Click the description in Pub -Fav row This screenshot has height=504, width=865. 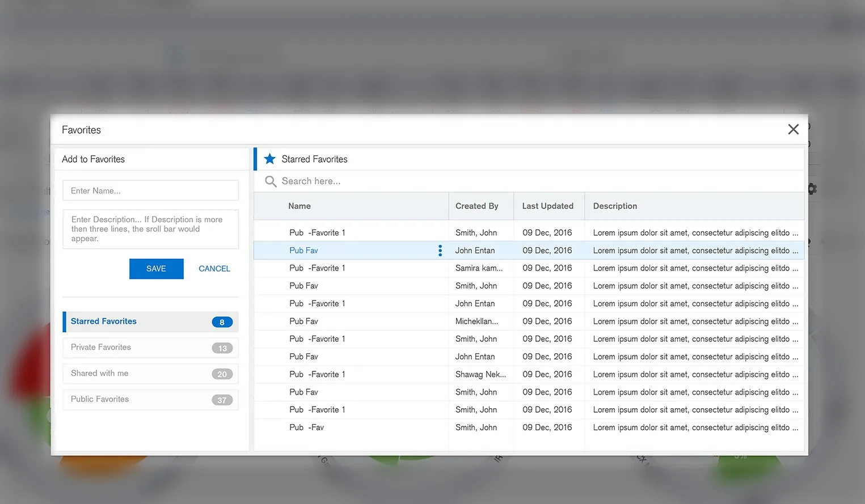pos(695,427)
